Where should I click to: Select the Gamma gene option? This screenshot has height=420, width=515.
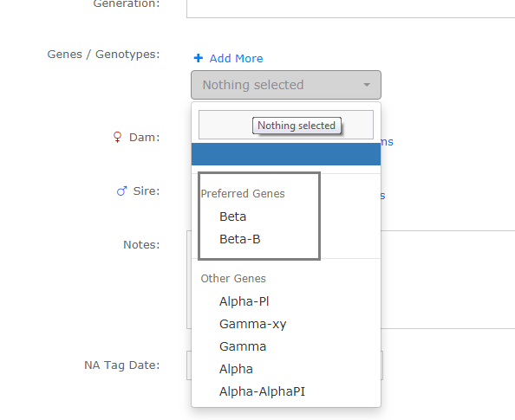(243, 346)
